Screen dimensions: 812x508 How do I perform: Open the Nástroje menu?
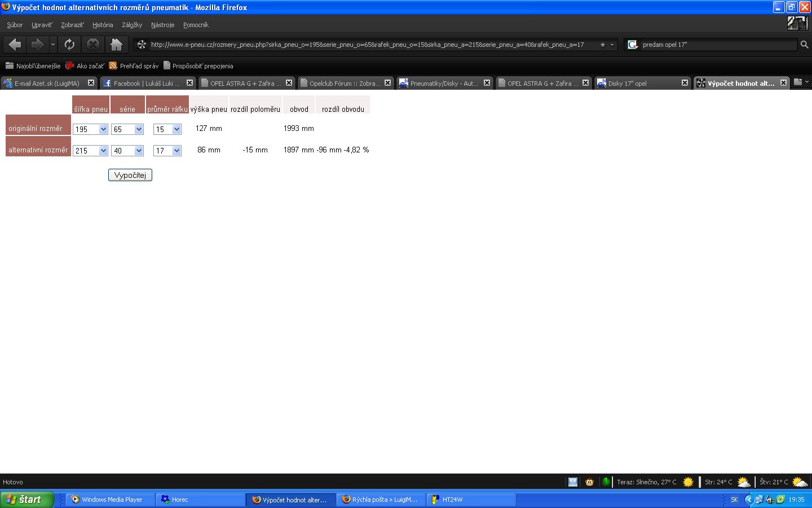point(162,25)
